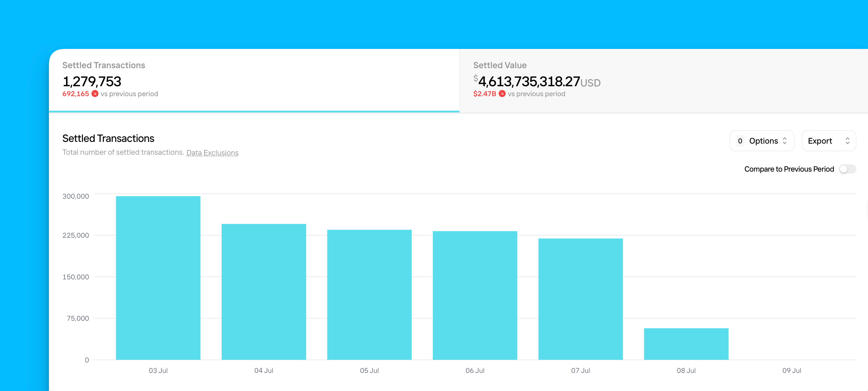Select the 07 Jul bar
Viewport: 868px width, 391px height.
(x=581, y=299)
